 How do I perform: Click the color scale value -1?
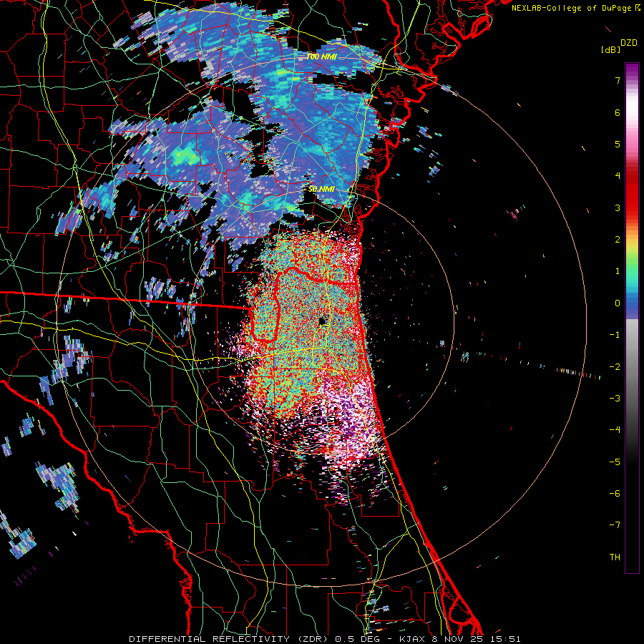pyautogui.click(x=615, y=335)
